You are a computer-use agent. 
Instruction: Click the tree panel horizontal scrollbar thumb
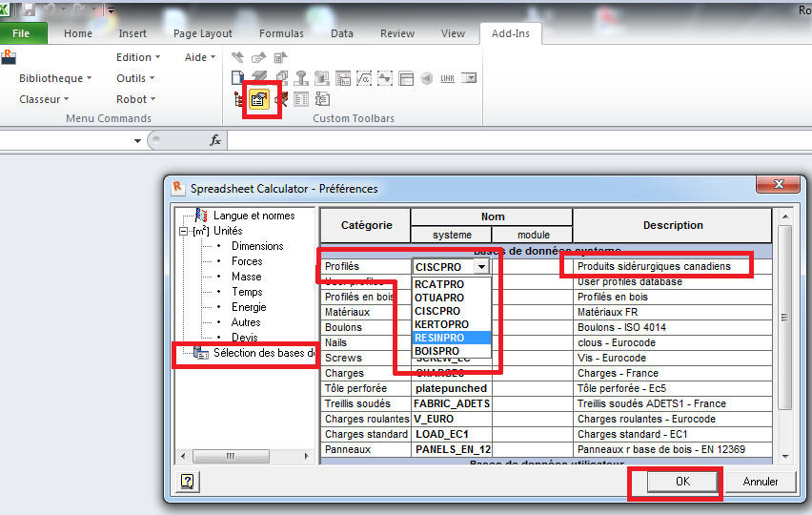(x=231, y=457)
